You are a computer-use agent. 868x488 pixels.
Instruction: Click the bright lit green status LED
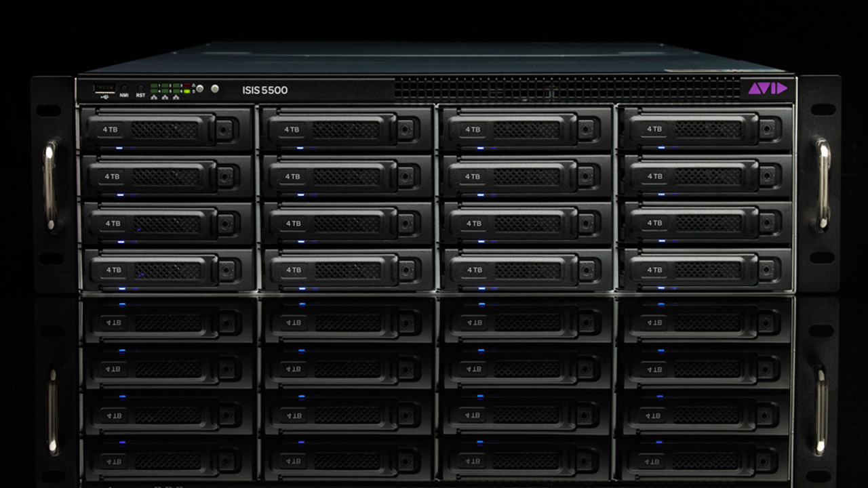[186, 91]
